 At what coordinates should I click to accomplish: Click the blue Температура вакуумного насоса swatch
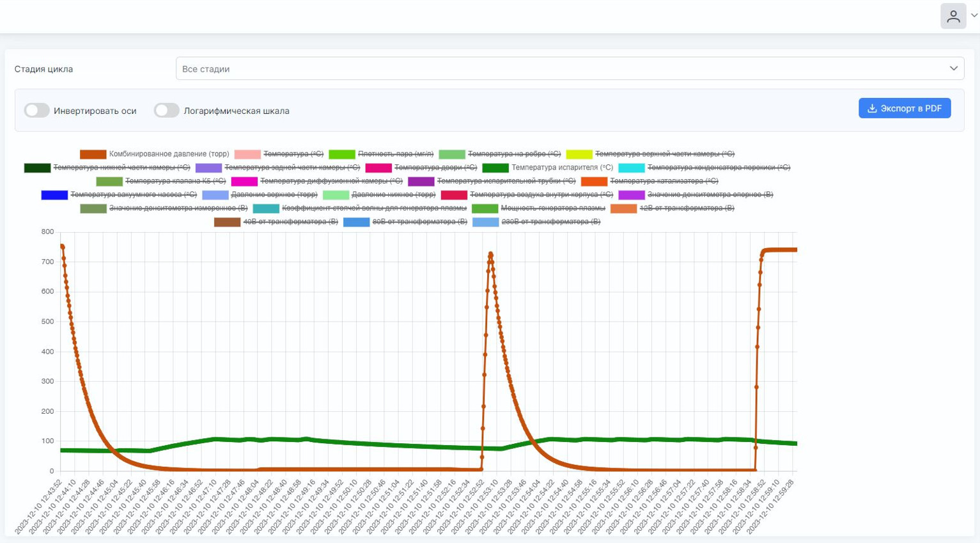point(54,194)
